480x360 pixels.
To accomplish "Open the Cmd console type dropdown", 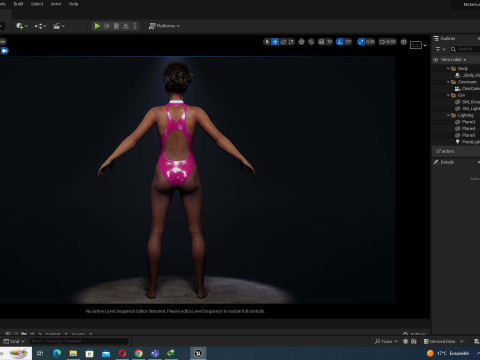I will 14,341.
